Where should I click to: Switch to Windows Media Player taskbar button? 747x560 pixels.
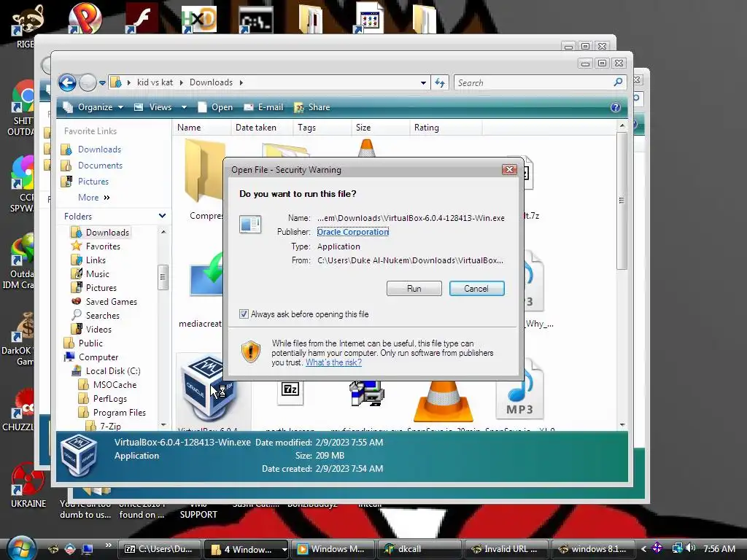(x=333, y=549)
